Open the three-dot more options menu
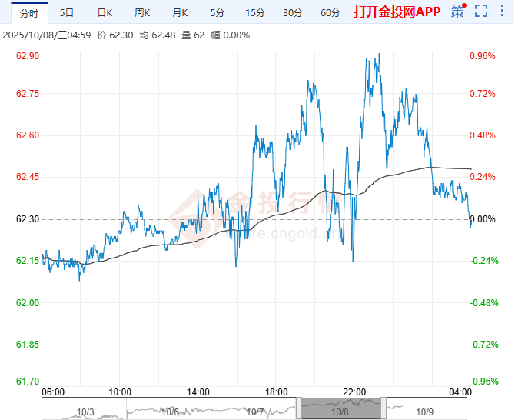515x420 pixels. [x=502, y=12]
